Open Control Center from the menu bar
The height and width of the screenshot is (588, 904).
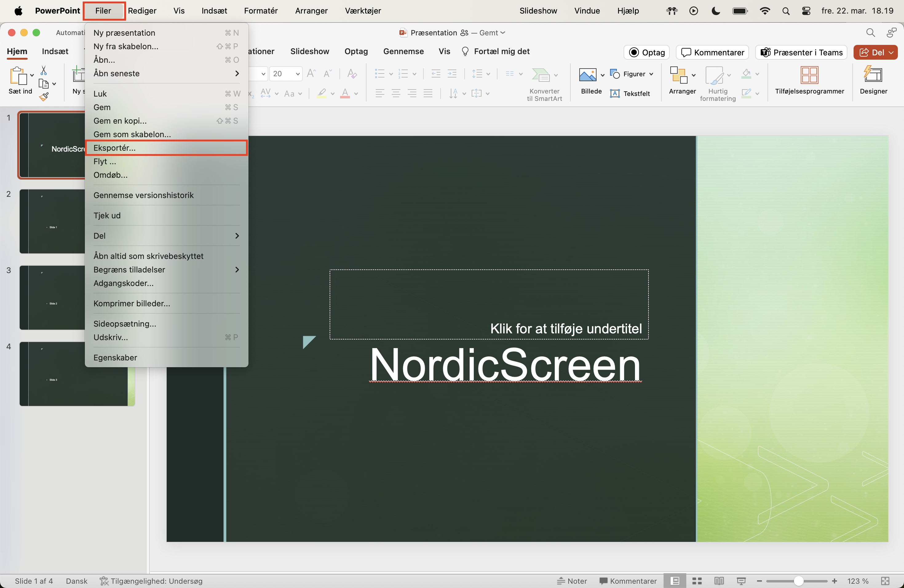806,11
